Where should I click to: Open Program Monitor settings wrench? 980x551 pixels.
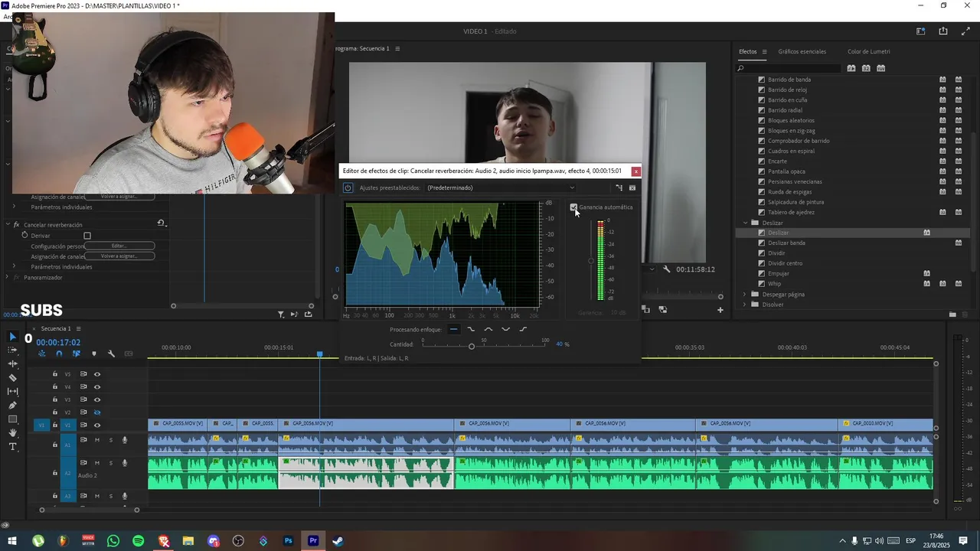(667, 269)
